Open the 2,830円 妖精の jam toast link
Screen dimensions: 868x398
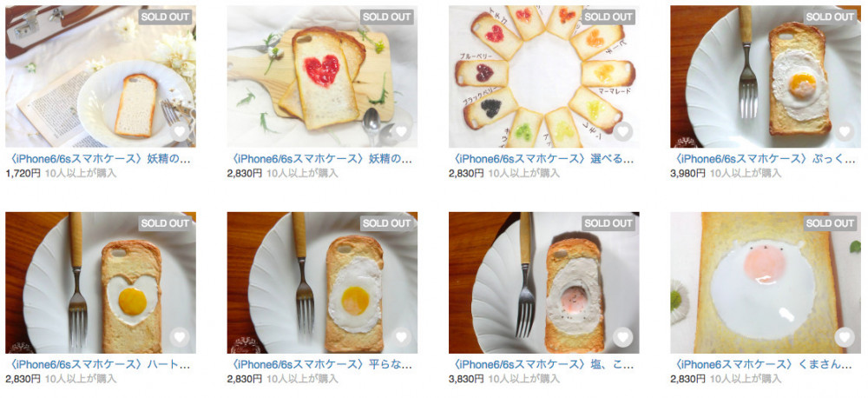point(320,159)
